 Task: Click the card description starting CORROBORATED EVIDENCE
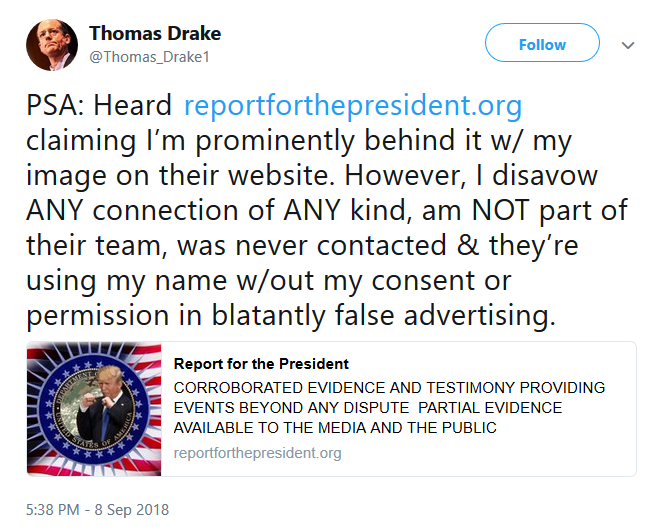point(389,408)
